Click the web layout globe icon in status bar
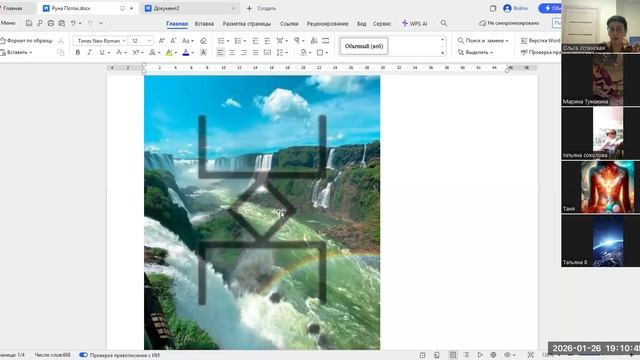The width and height of the screenshot is (640, 360). 493,355
